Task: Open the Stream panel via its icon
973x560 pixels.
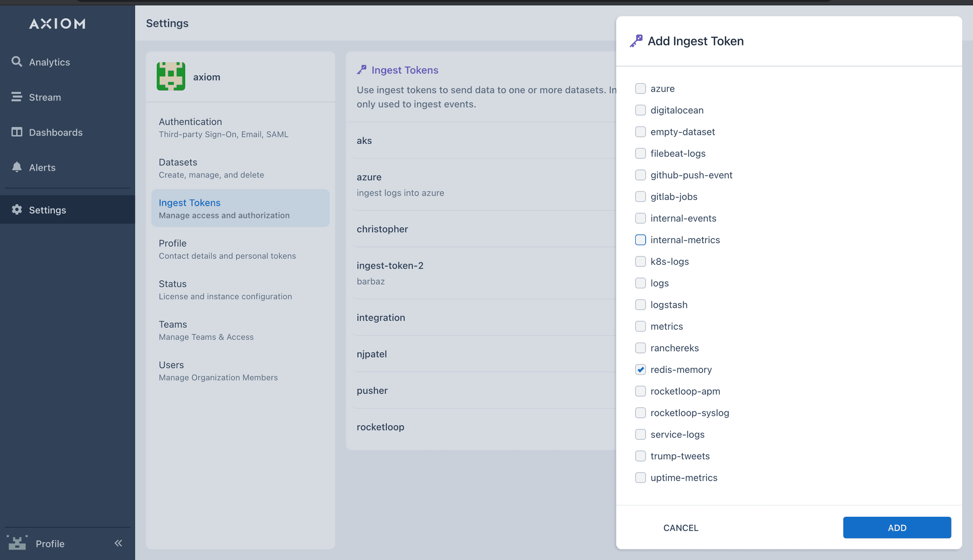Action: tap(17, 97)
